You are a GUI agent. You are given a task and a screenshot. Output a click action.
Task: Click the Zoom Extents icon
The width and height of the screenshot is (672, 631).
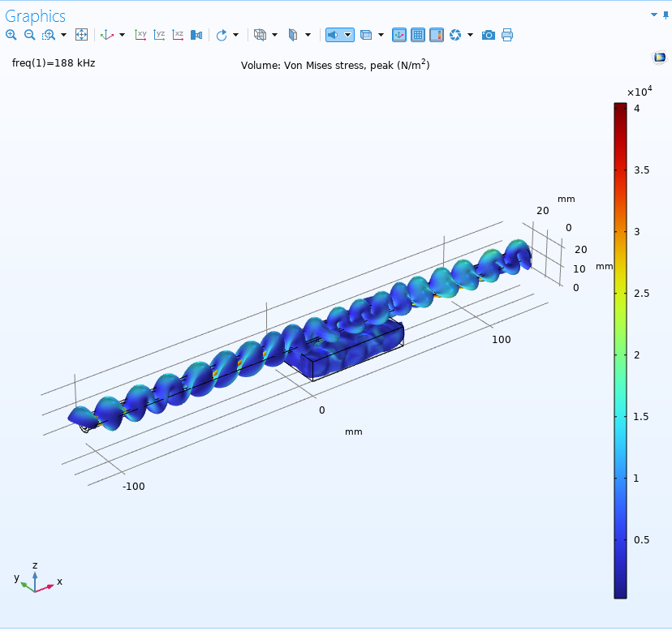click(x=81, y=35)
